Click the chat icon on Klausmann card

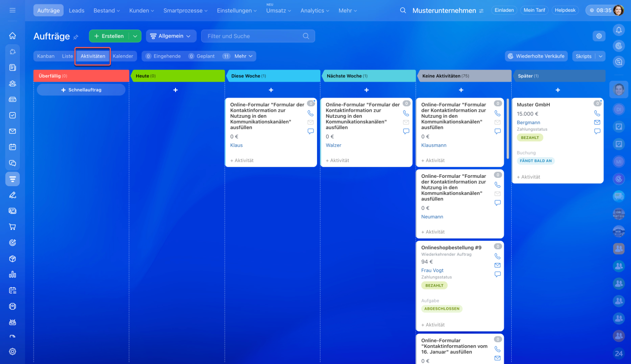tap(497, 132)
